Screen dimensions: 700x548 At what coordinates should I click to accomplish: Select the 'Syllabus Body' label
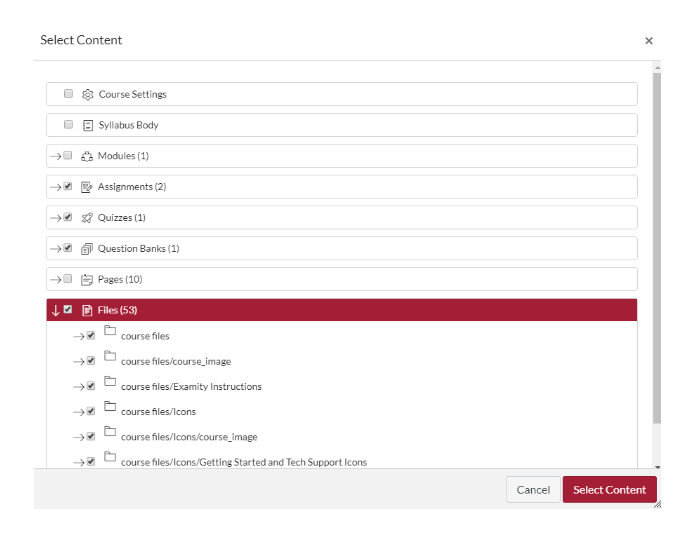click(129, 125)
